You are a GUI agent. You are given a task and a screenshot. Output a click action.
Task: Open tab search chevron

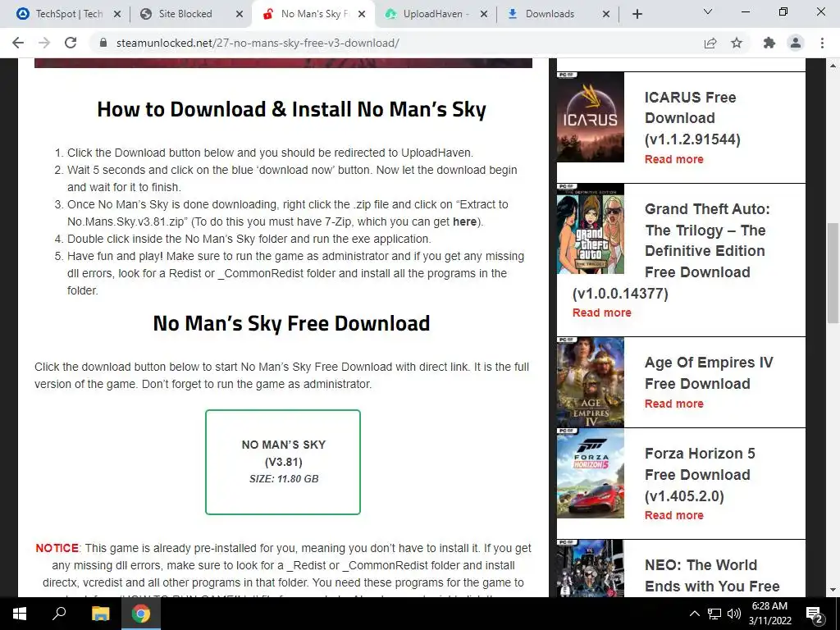(708, 11)
